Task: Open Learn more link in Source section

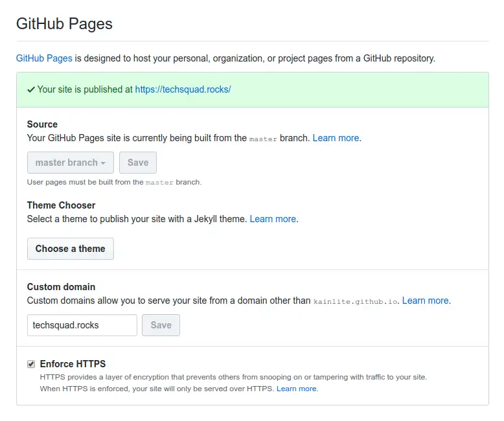Action: point(336,138)
